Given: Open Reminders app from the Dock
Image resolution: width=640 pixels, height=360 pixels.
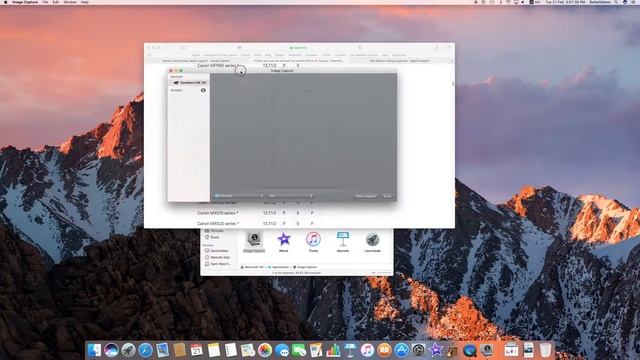Looking at the screenshot, I should 231,350.
